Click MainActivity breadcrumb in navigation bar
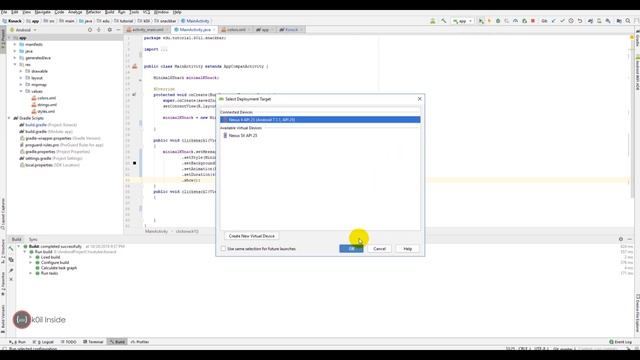This screenshot has height=360, width=640. [x=195, y=21]
